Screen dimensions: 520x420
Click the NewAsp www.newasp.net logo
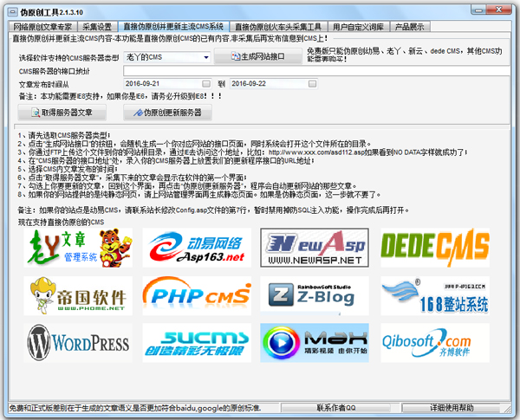point(315,248)
